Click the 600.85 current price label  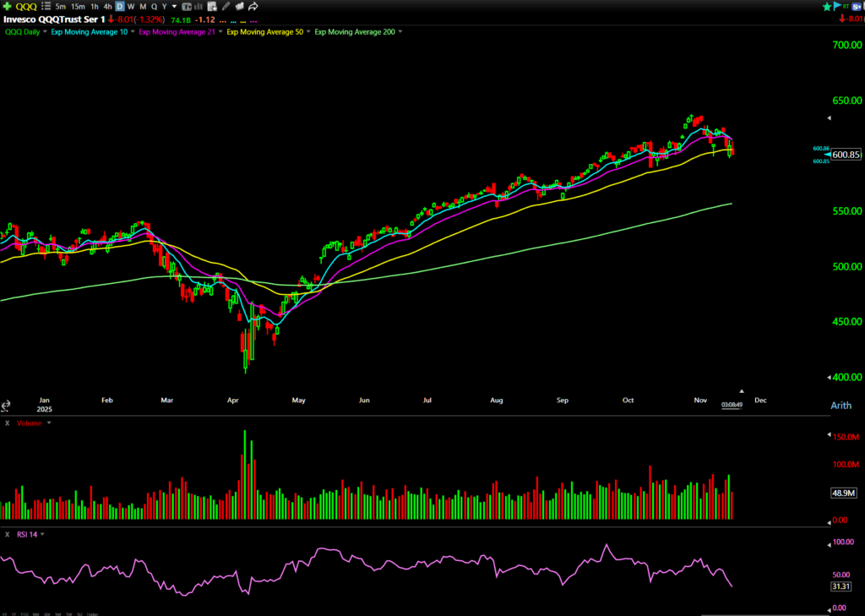846,155
